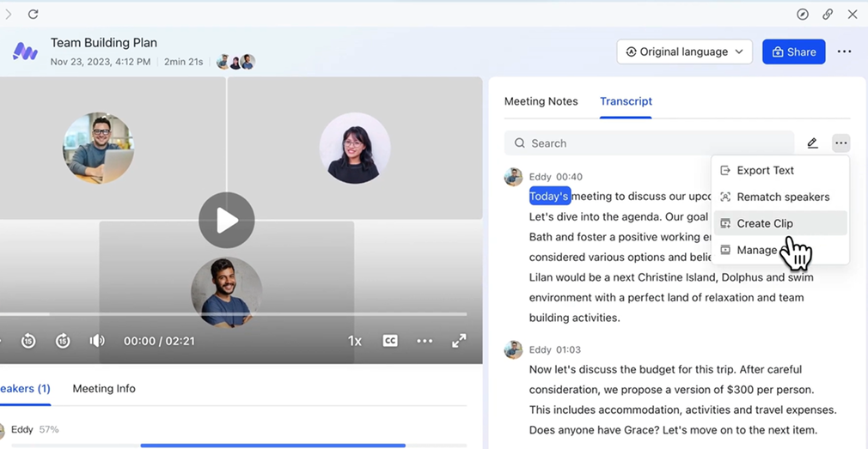Open the header more options menu

pyautogui.click(x=844, y=52)
